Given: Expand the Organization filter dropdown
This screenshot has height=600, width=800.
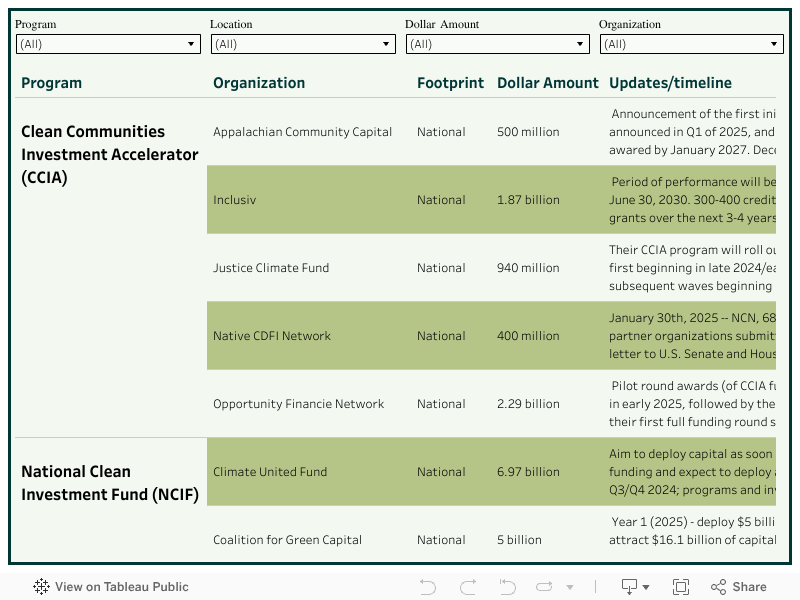Looking at the screenshot, I should (x=691, y=44).
